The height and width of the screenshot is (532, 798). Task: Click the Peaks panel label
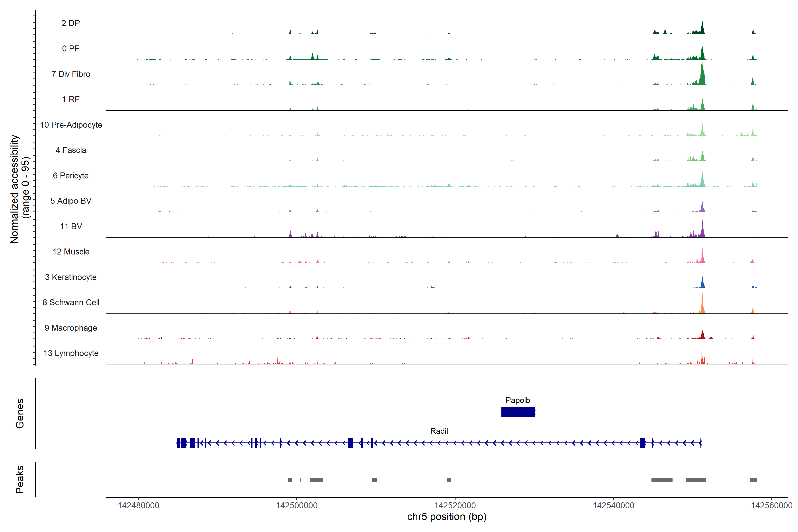(x=20, y=479)
